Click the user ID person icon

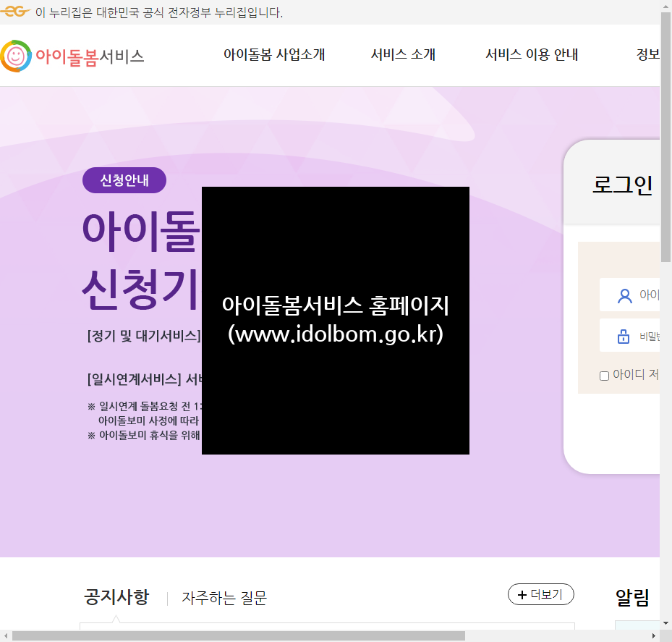point(624,295)
